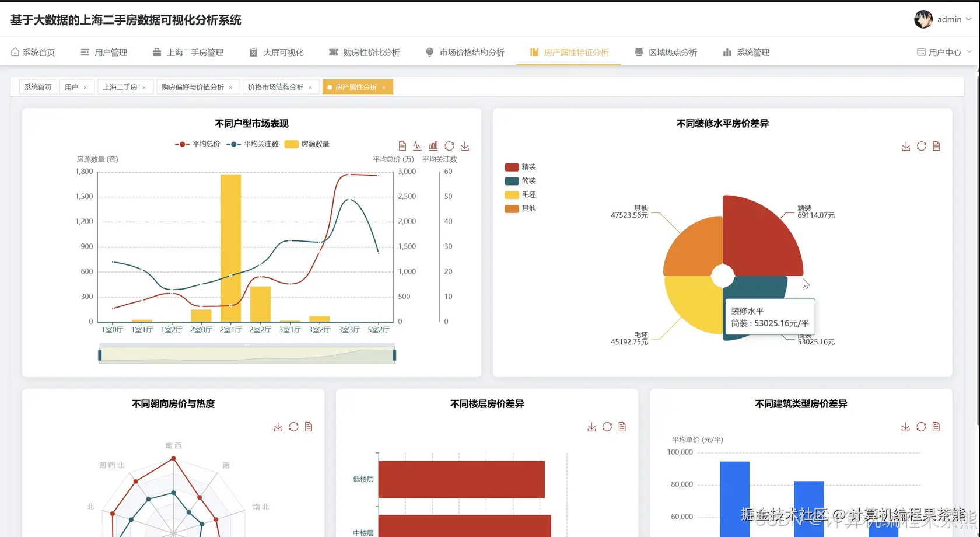This screenshot has height=537, width=980.
Task: Collapse the 毛坯 legend entry
Action: click(520, 194)
